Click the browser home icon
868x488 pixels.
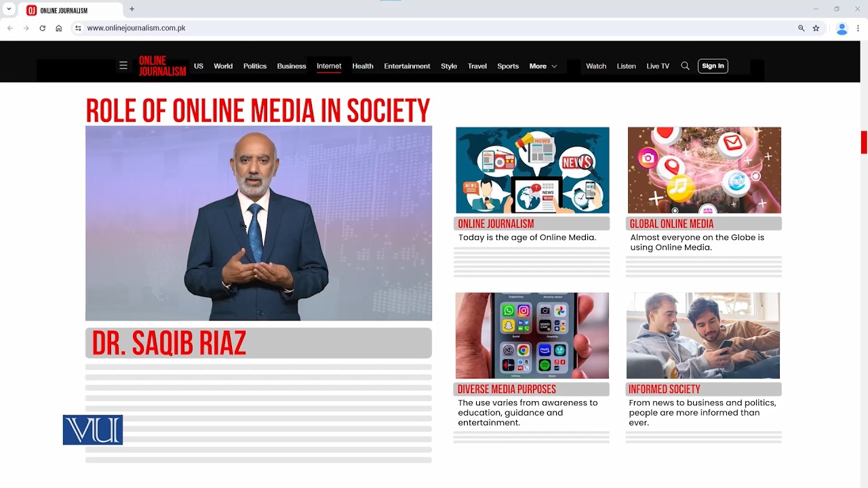pyautogui.click(x=59, y=28)
